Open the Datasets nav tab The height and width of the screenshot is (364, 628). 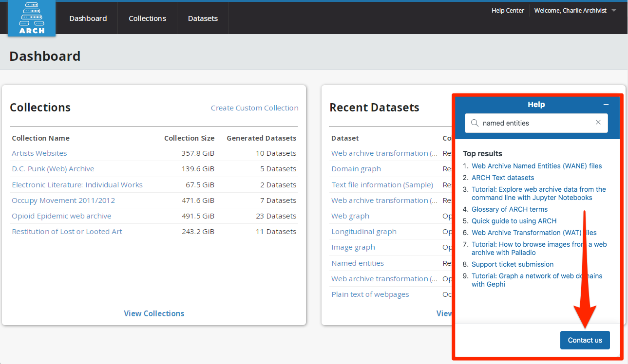(x=203, y=18)
